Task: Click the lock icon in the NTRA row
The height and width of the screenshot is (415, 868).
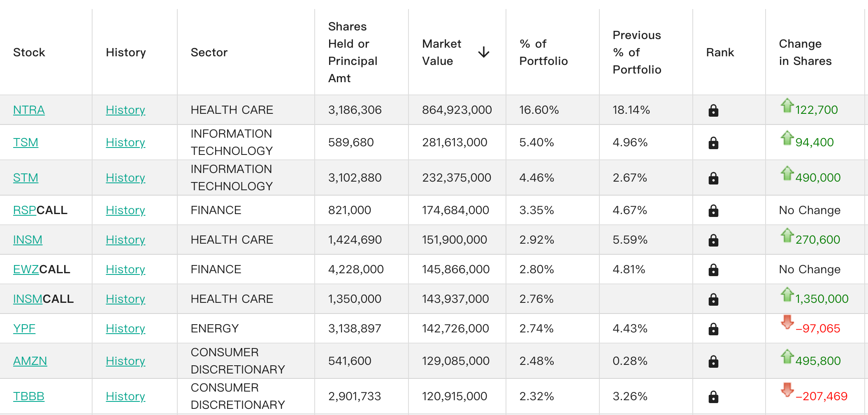Action: click(x=713, y=111)
